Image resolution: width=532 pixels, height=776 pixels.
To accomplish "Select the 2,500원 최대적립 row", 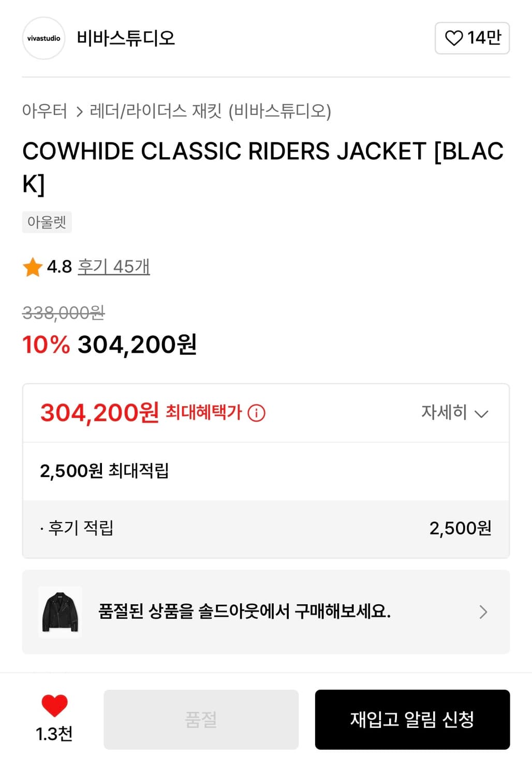I will 105,471.
